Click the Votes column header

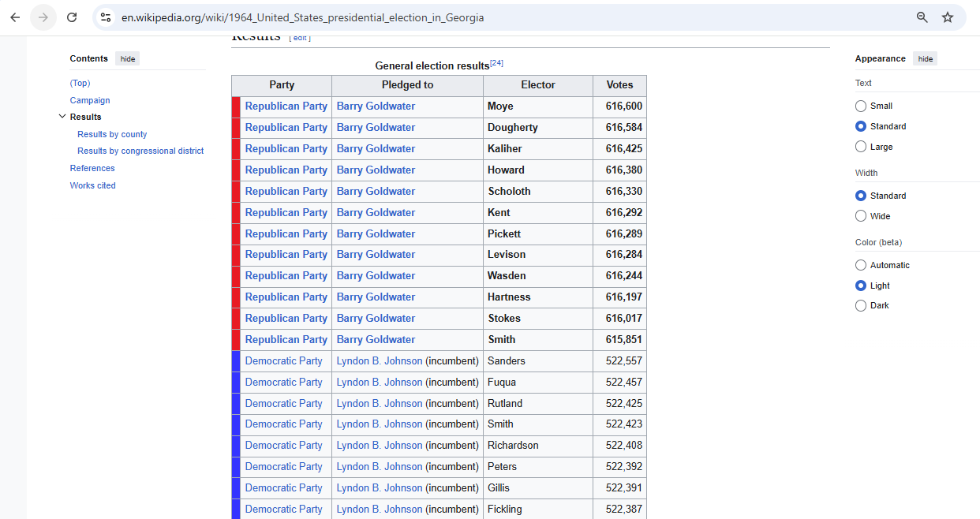pyautogui.click(x=619, y=85)
